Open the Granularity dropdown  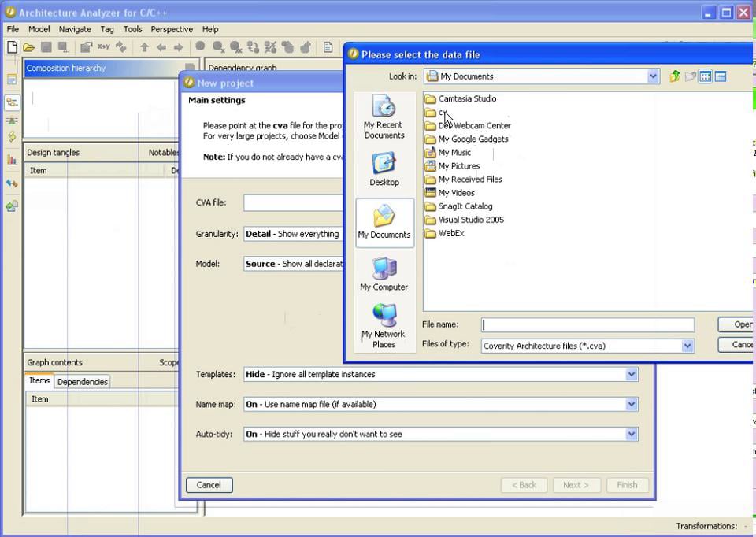[293, 234]
